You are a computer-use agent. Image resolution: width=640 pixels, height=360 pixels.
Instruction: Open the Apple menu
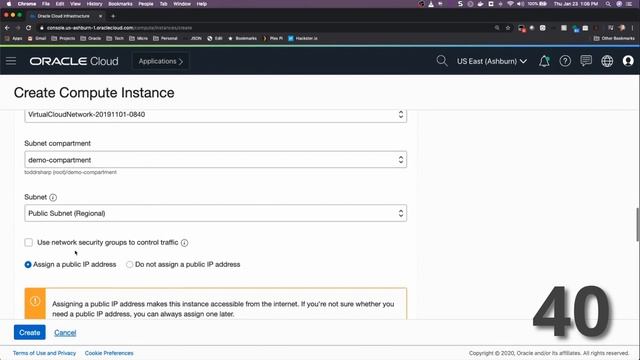(9, 4)
